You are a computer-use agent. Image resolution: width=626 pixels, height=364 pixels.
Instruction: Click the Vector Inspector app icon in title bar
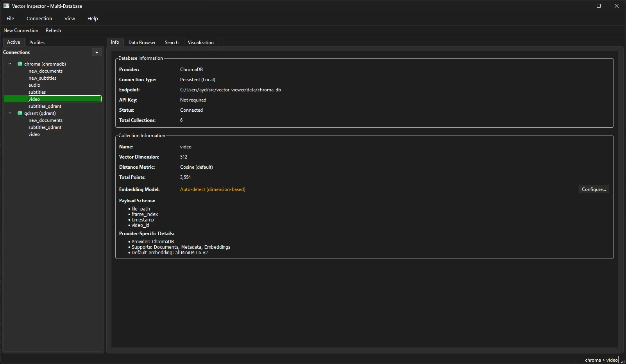point(6,6)
